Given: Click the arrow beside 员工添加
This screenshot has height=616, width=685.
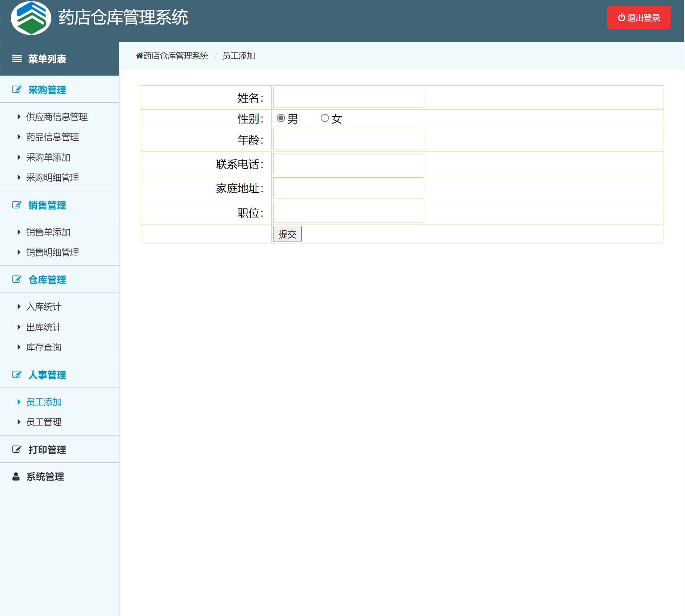Looking at the screenshot, I should pyautogui.click(x=19, y=402).
